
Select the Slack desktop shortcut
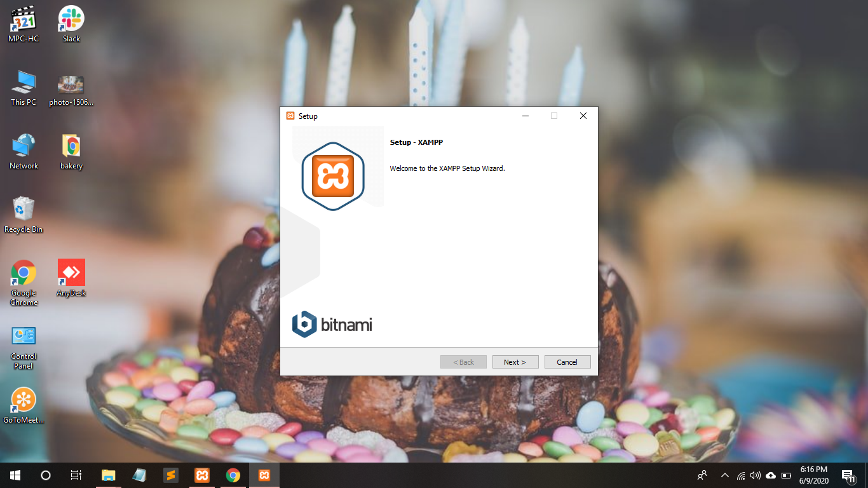(71, 24)
